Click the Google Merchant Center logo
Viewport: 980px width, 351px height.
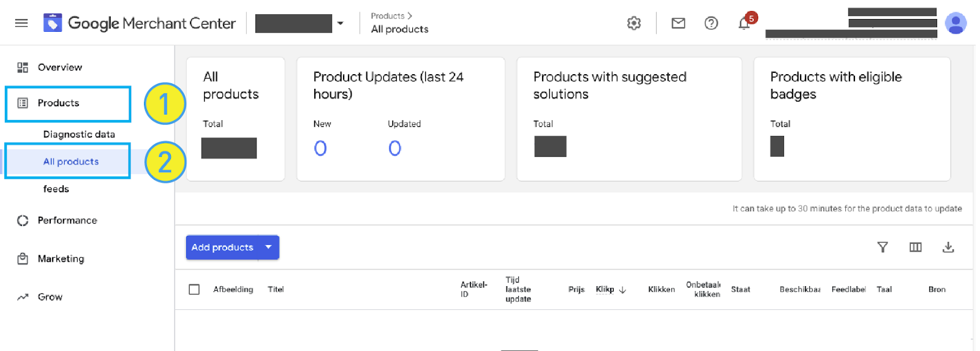click(140, 23)
